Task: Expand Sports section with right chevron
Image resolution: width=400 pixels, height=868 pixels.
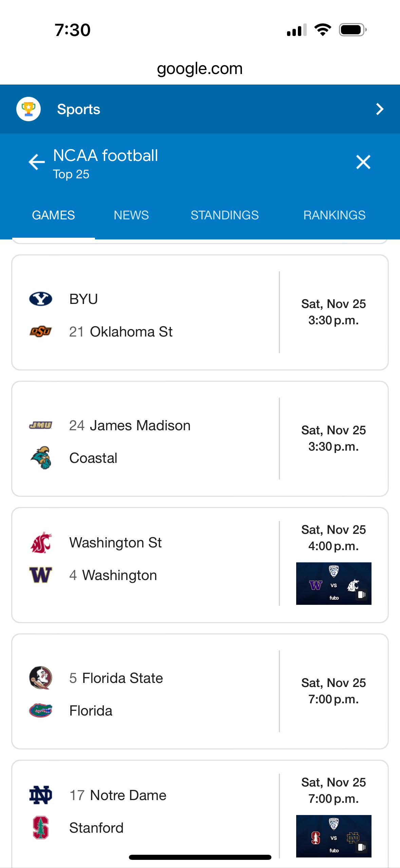Action: pyautogui.click(x=380, y=109)
